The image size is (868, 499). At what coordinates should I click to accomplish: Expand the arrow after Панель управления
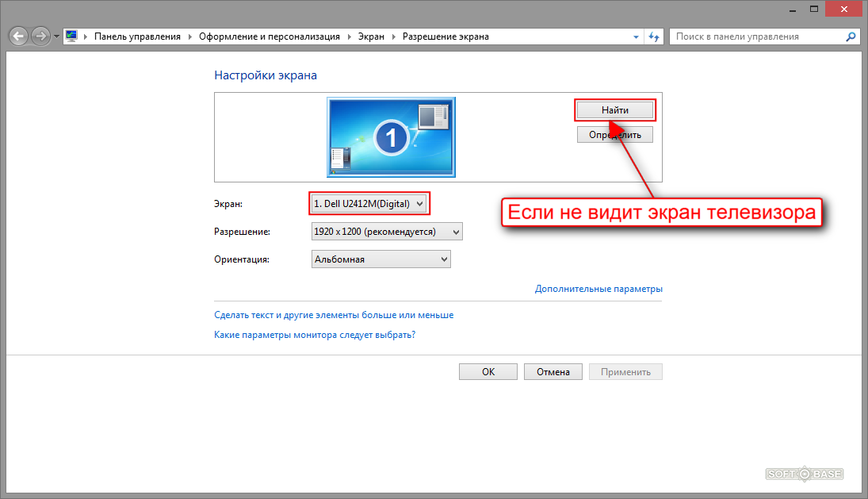[190, 36]
